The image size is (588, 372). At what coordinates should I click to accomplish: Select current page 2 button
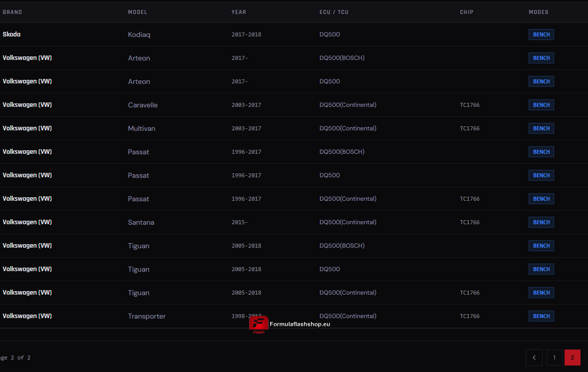(x=572, y=358)
